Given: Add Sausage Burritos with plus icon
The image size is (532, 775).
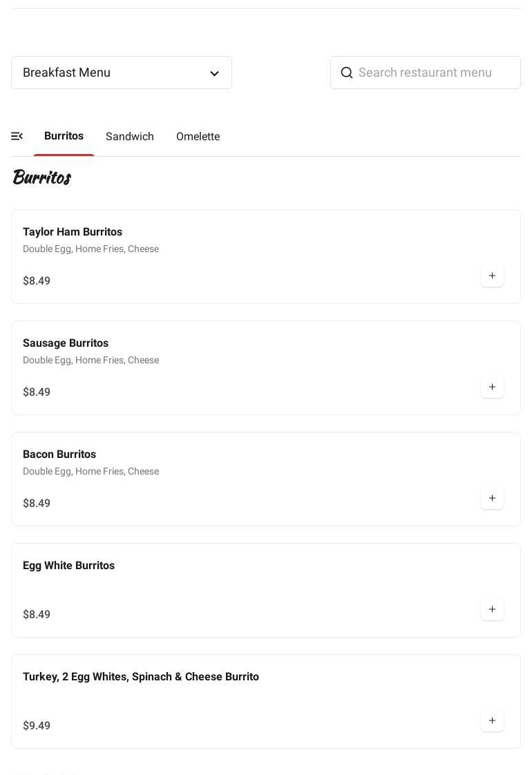Looking at the screenshot, I should point(492,387).
